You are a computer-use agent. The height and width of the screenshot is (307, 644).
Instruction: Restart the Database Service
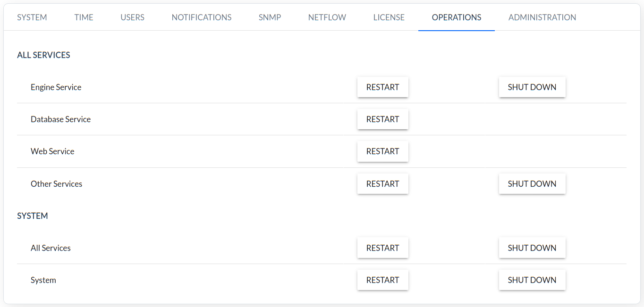point(383,119)
